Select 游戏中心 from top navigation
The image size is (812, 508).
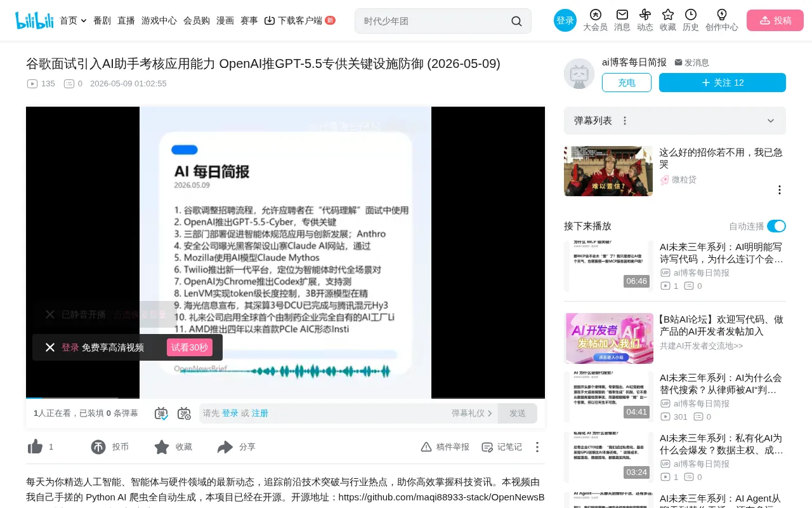click(x=159, y=20)
